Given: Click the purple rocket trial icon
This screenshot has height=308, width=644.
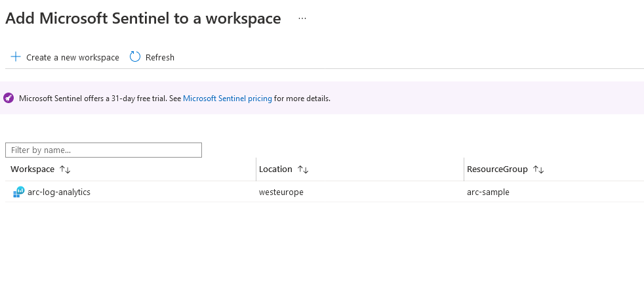Looking at the screenshot, I should click(x=9, y=99).
